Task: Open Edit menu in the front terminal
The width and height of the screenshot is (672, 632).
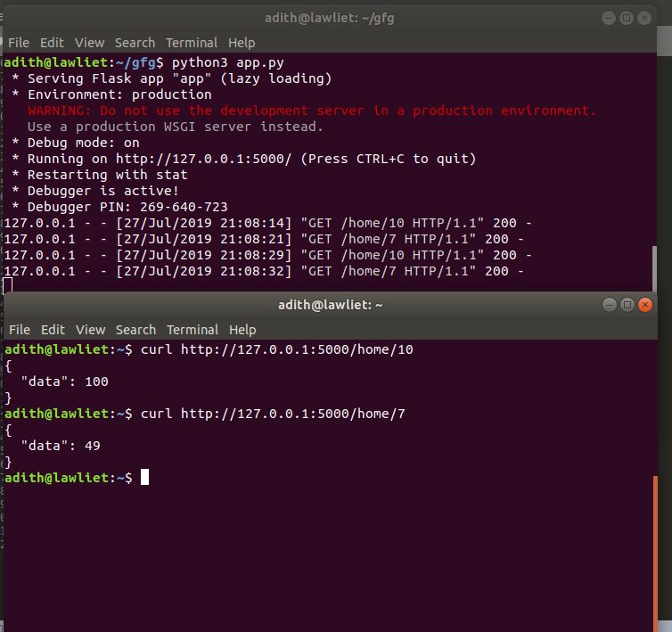Action: pos(53,330)
